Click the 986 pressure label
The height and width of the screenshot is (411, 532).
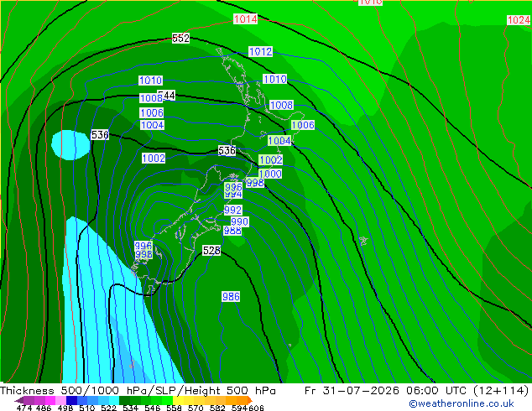click(x=231, y=297)
